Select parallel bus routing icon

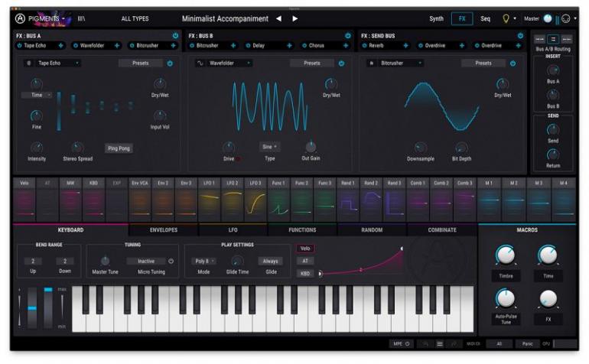pos(553,39)
